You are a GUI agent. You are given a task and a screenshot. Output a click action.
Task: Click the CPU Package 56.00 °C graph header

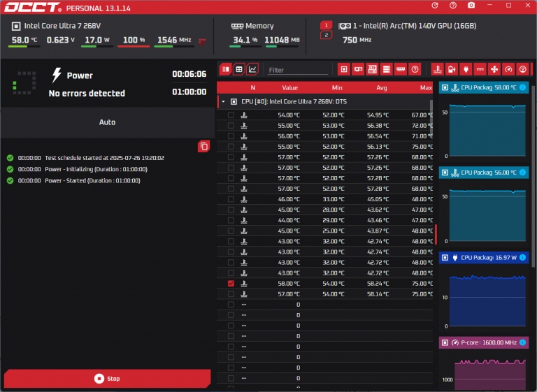pos(484,172)
